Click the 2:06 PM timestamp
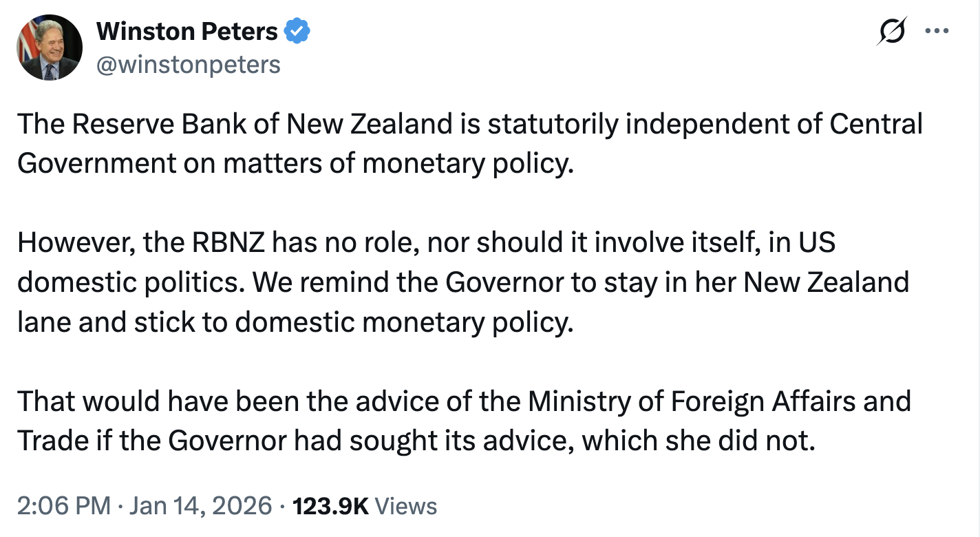Image resolution: width=980 pixels, height=537 pixels. pos(63,507)
